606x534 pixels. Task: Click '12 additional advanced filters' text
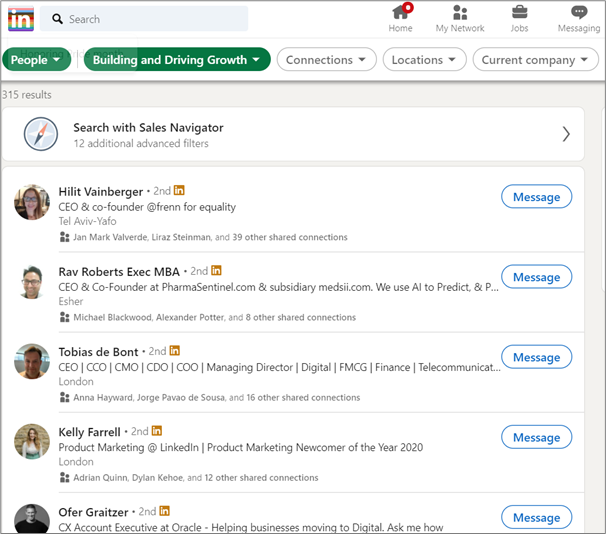pyautogui.click(x=141, y=143)
